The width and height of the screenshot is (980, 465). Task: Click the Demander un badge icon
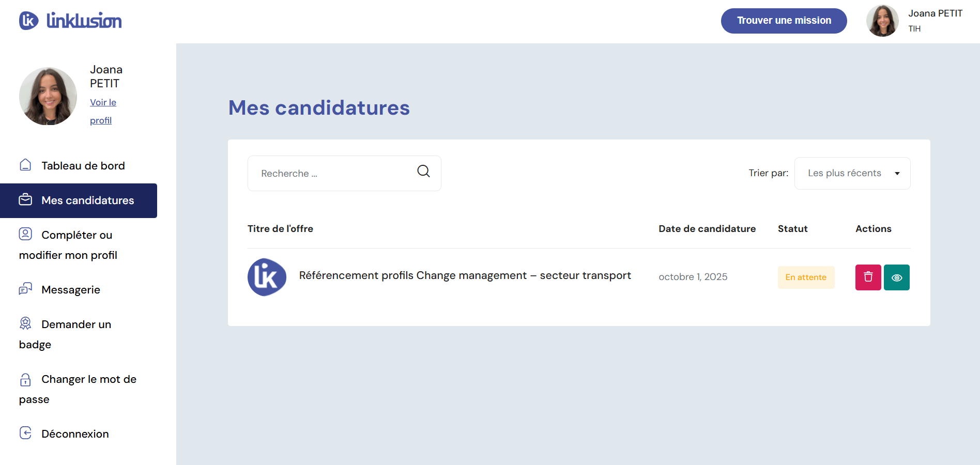25,323
